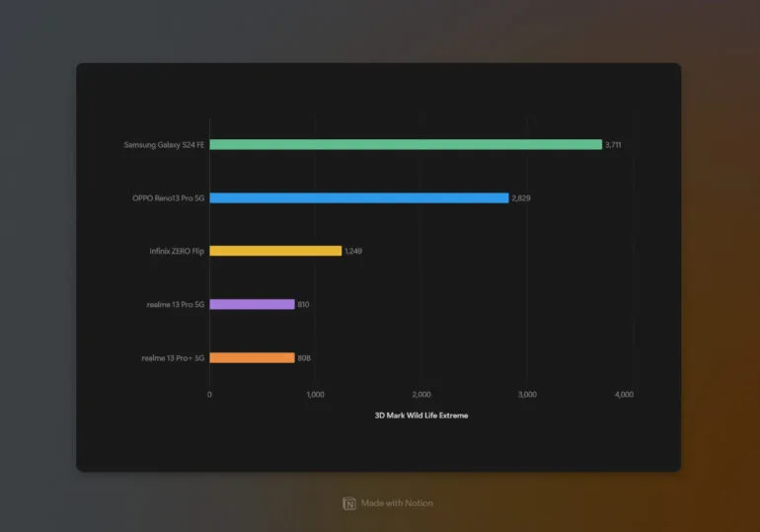Click the Samsung Galaxy S24 FE label
Image resolution: width=760 pixels, height=532 pixels.
164,145
